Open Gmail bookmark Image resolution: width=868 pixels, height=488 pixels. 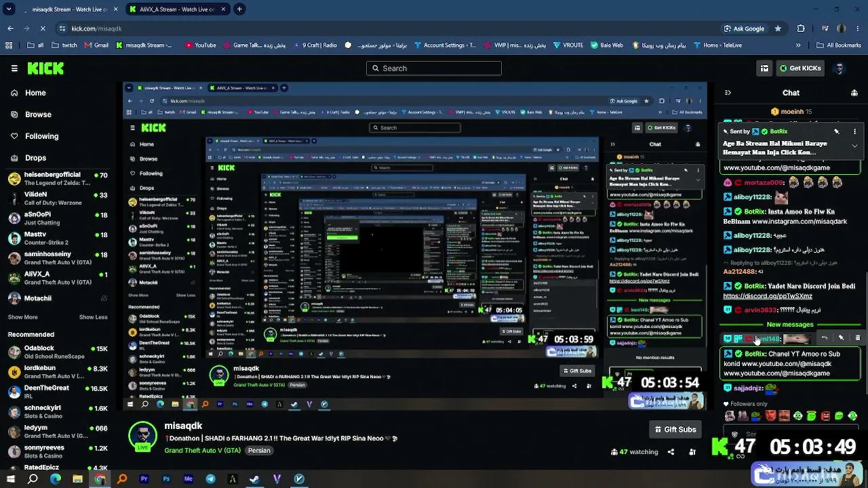(96, 45)
